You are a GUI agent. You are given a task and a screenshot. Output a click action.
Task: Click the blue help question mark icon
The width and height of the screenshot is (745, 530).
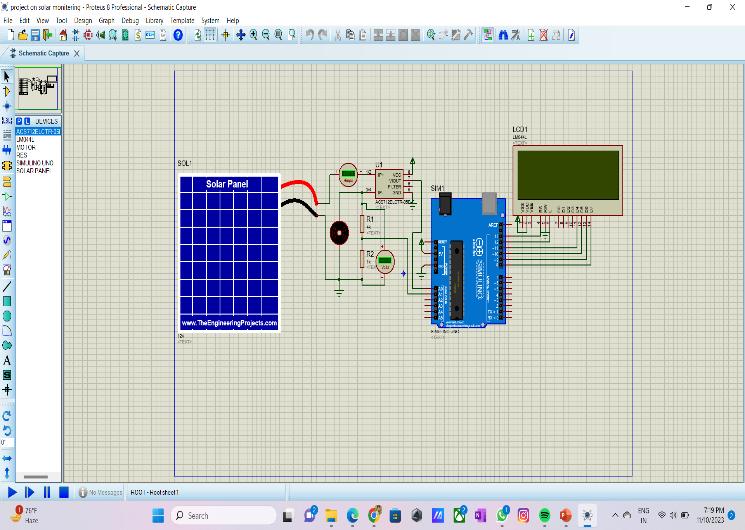click(178, 35)
